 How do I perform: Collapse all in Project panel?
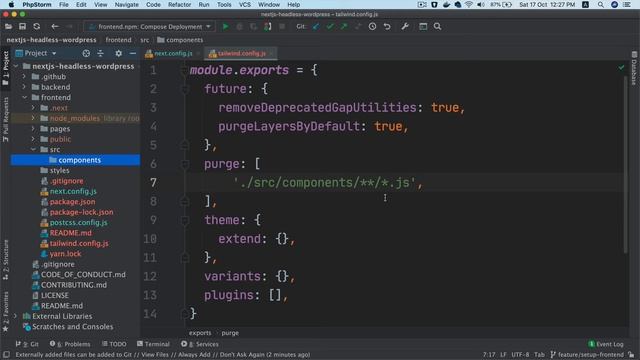point(100,53)
